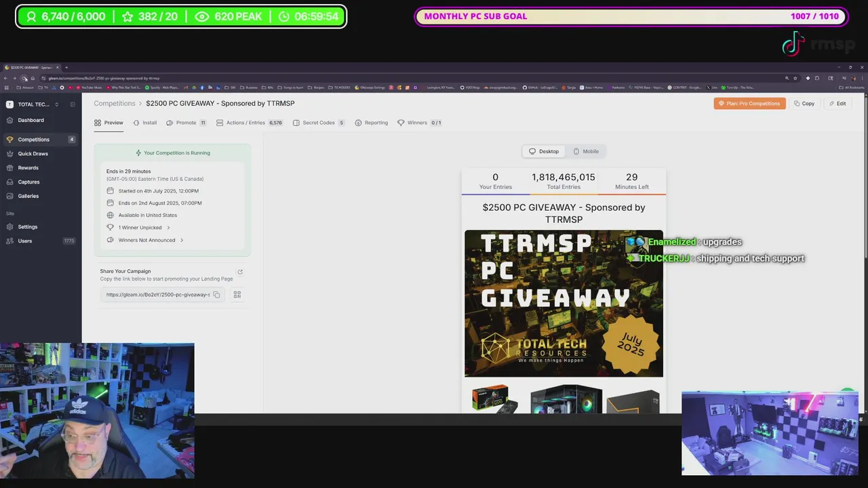Click the browser forward arrow
Screen dimensions: 868x488
(14, 78)
